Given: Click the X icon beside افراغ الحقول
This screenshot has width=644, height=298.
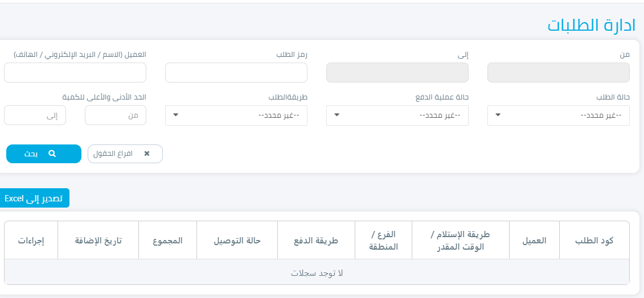Looking at the screenshot, I should pos(147,154).
